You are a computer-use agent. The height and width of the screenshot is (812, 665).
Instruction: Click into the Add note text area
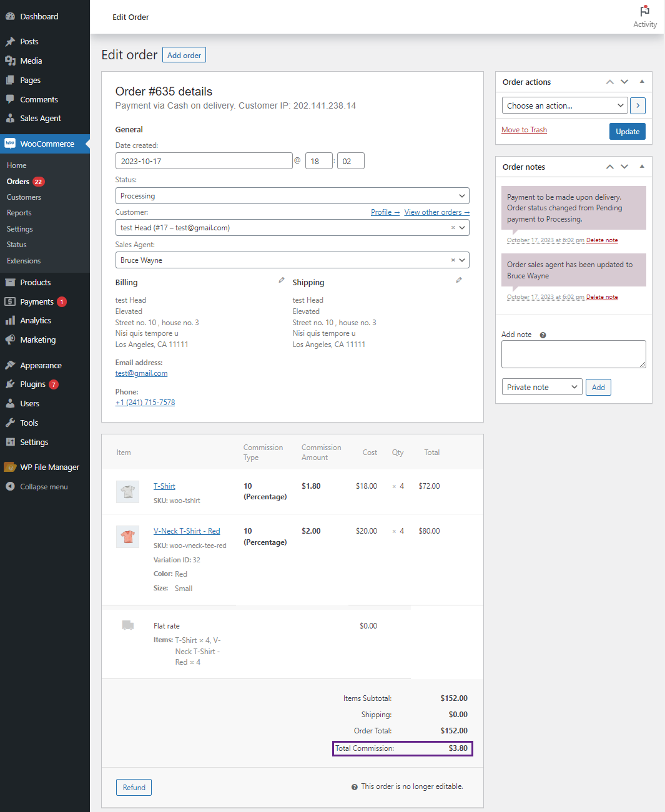pyautogui.click(x=573, y=354)
